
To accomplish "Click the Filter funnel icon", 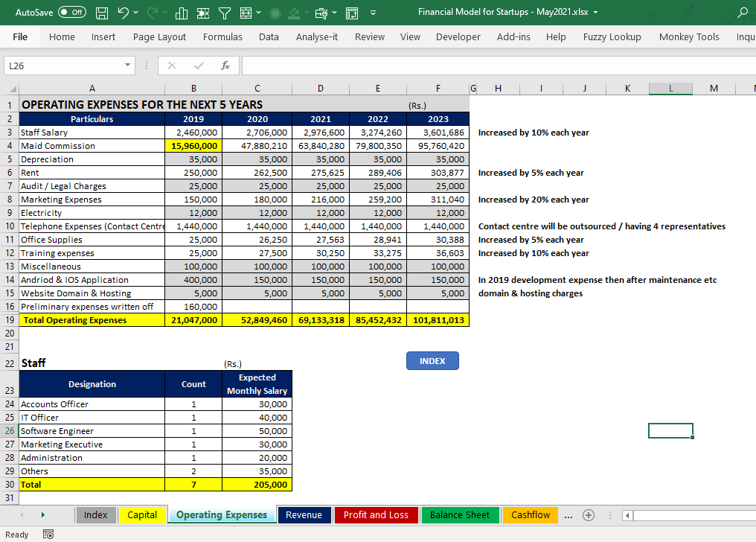I will 225,13.
